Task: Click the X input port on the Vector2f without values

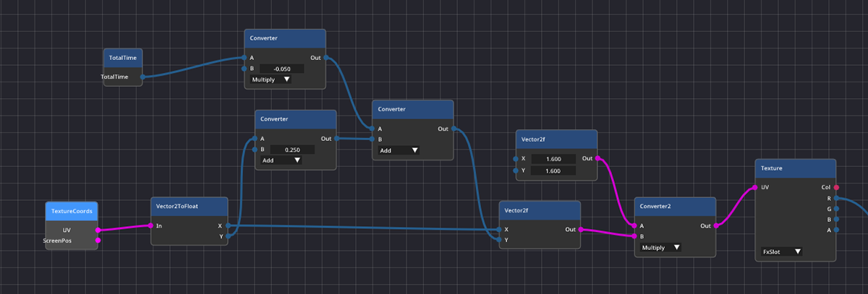Action: pos(500,230)
